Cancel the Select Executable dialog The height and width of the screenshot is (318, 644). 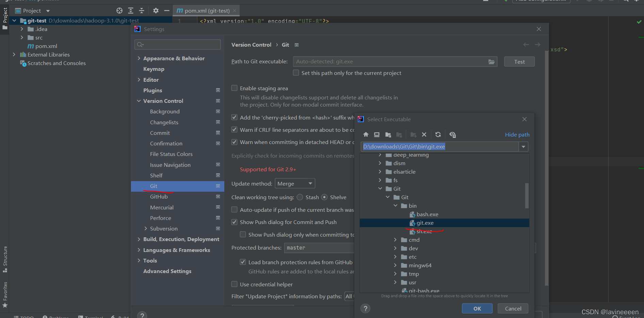(513, 308)
